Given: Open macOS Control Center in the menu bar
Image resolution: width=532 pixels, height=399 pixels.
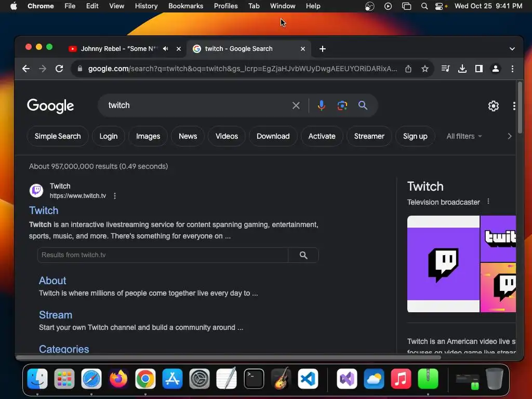Looking at the screenshot, I should coord(439,6).
